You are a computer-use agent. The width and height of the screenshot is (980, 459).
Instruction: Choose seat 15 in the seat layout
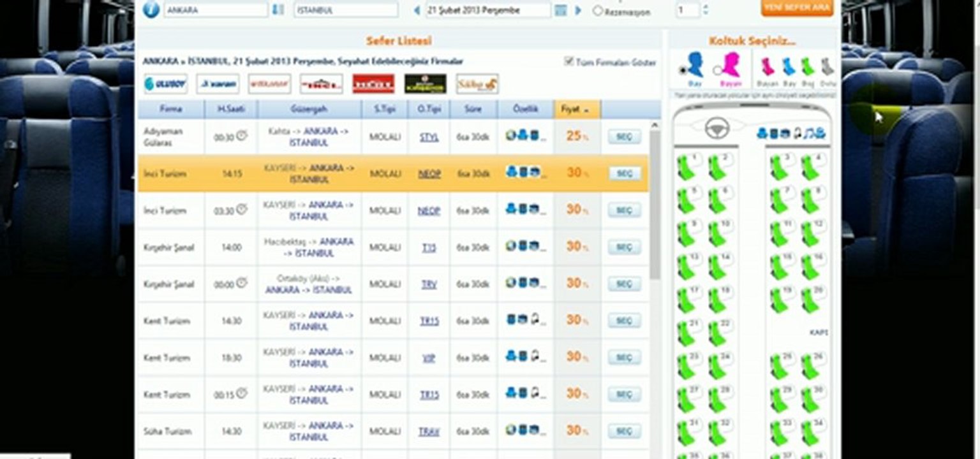(782, 266)
